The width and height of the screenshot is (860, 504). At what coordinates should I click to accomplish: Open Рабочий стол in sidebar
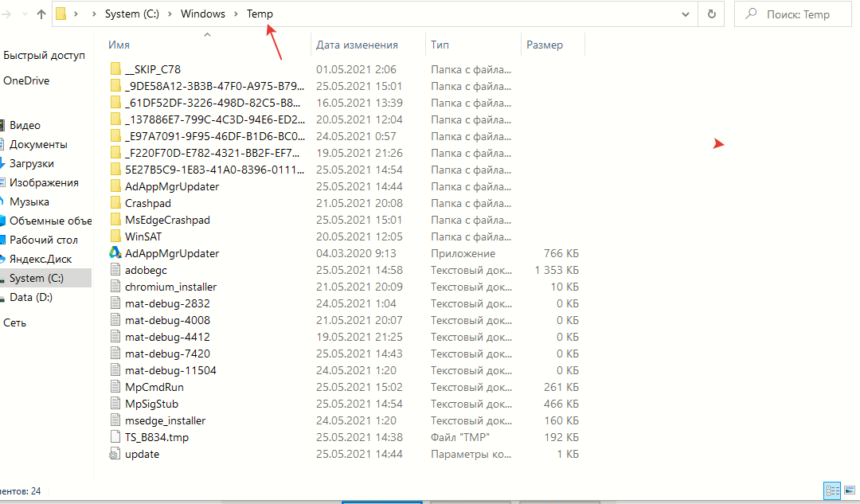(43, 240)
